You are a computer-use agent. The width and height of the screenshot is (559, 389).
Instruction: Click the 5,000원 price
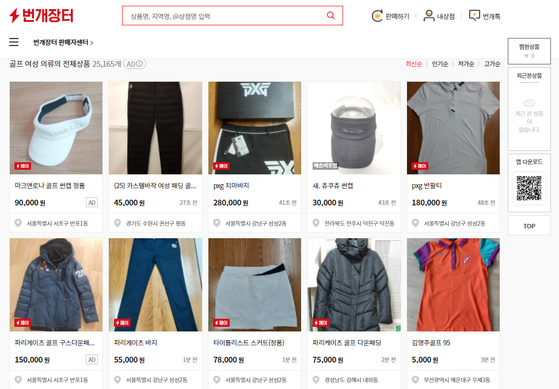pos(425,360)
